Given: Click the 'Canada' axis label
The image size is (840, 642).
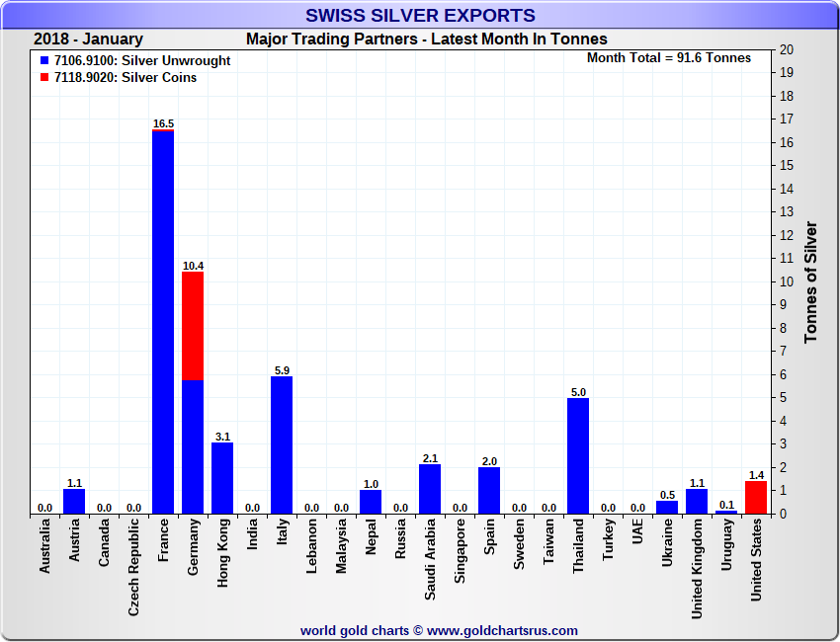Looking at the screenshot, I should [104, 542].
